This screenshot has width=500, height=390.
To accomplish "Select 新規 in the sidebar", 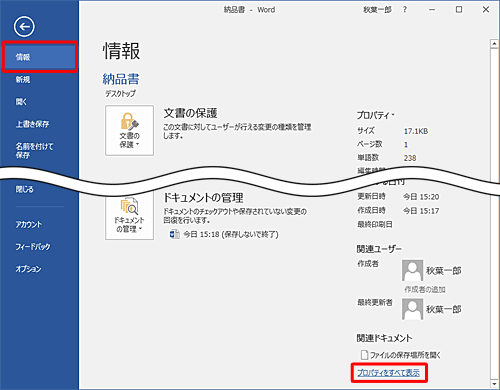I will 23,79.
